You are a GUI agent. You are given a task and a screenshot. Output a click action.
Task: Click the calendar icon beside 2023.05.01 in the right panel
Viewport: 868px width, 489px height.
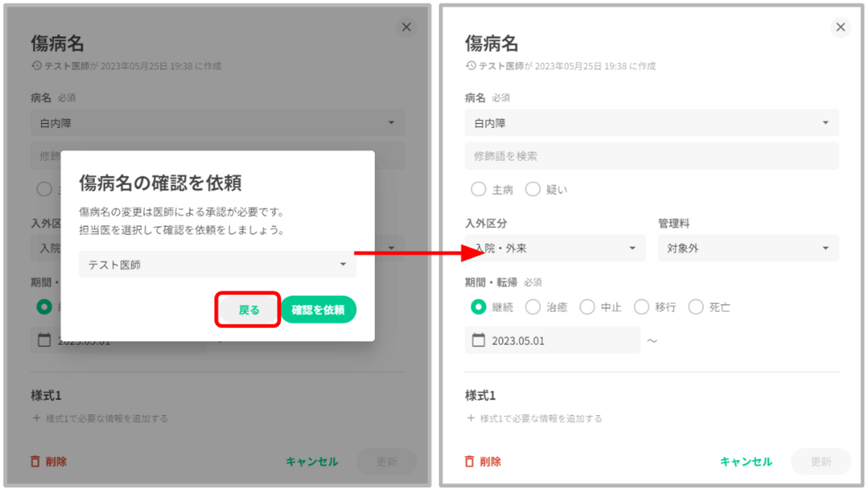478,340
